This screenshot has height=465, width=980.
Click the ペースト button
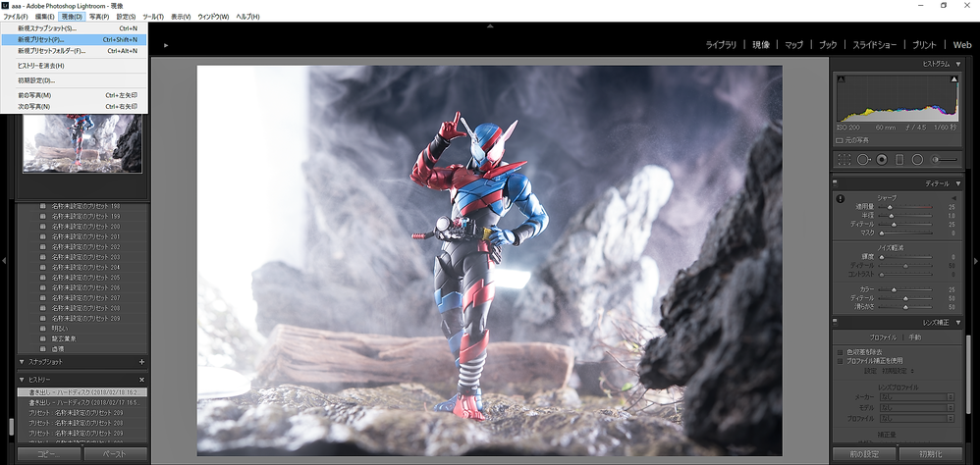(x=115, y=454)
